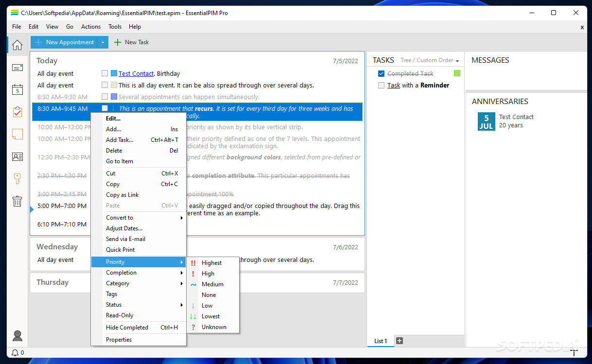
Task: Check the 'Task with a Reminder' checkbox
Action: coord(381,85)
